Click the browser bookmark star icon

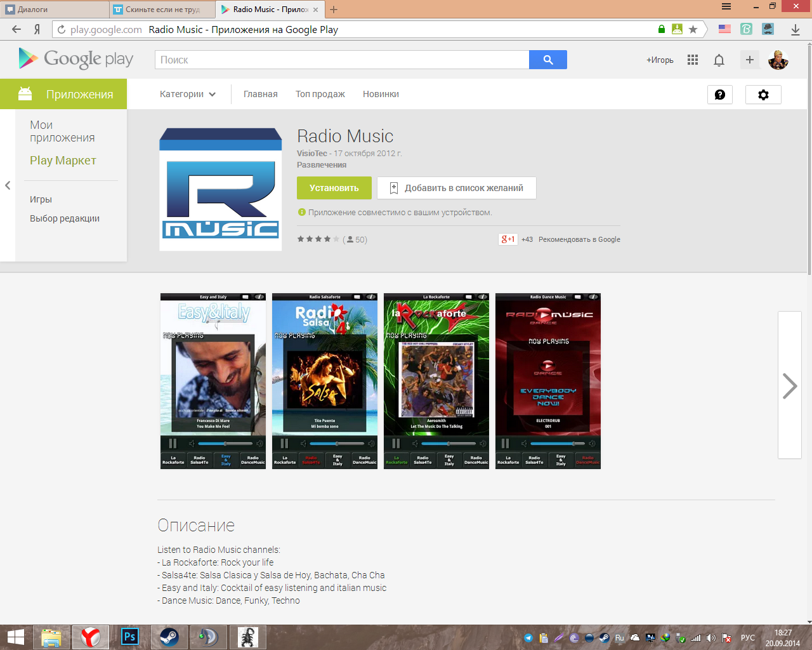(x=693, y=29)
